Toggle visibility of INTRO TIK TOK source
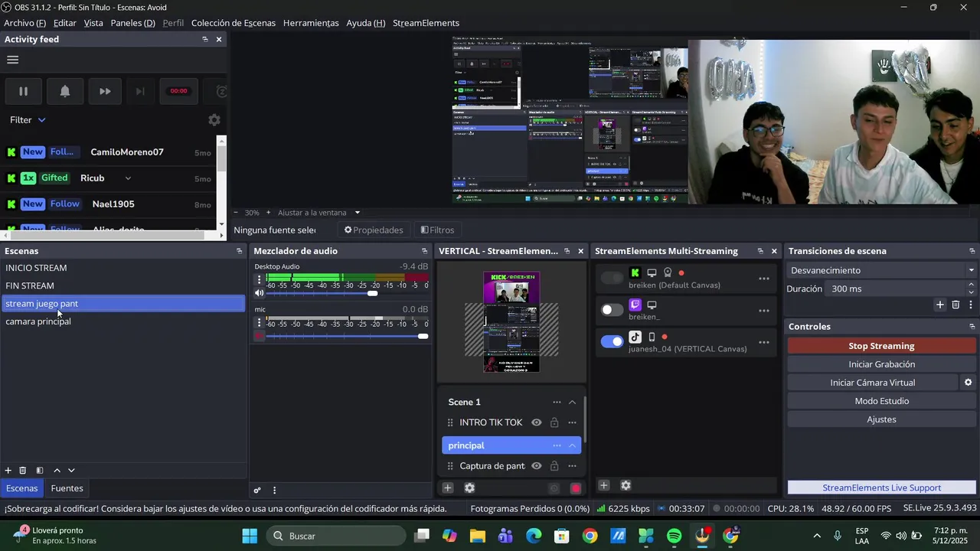Image resolution: width=980 pixels, height=551 pixels. 537,422
